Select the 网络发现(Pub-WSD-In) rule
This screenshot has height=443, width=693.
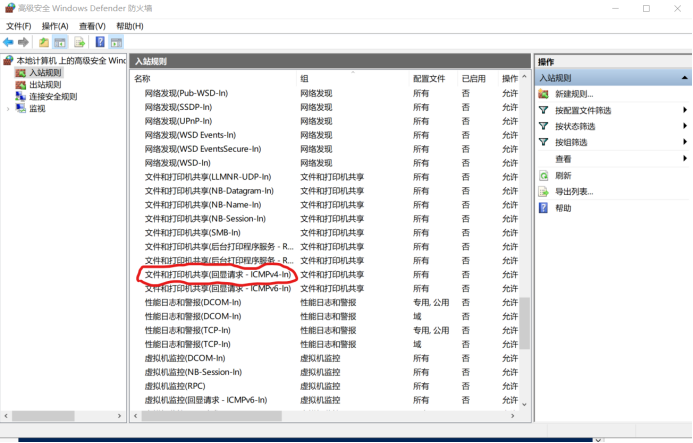coord(186,93)
